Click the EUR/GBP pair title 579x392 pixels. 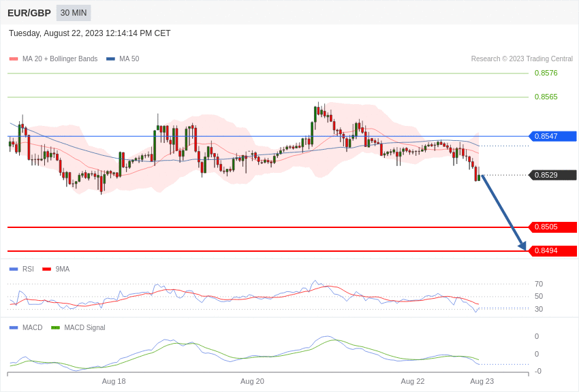(29, 13)
